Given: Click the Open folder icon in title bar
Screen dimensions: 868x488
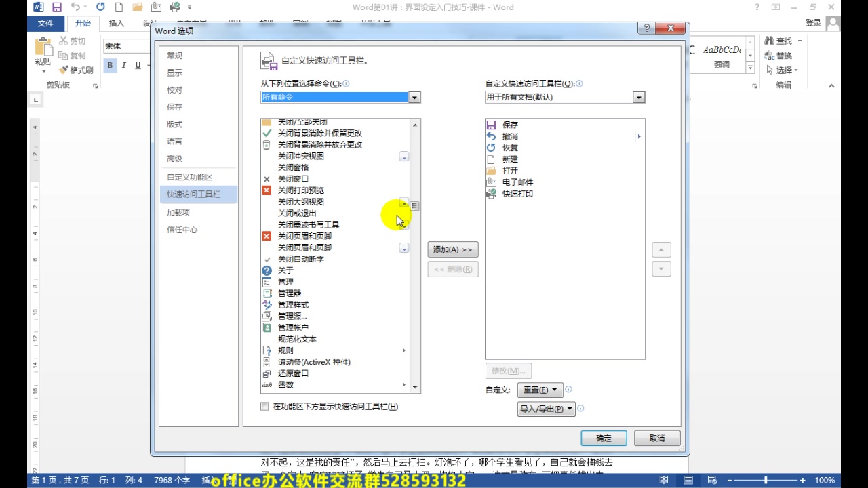Looking at the screenshot, I should (x=138, y=7).
